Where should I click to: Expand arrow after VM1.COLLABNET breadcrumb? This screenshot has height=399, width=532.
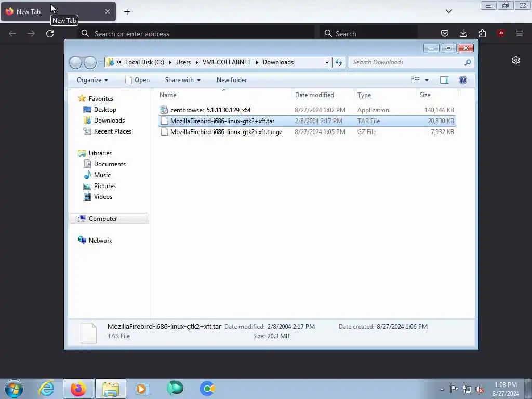tap(257, 62)
